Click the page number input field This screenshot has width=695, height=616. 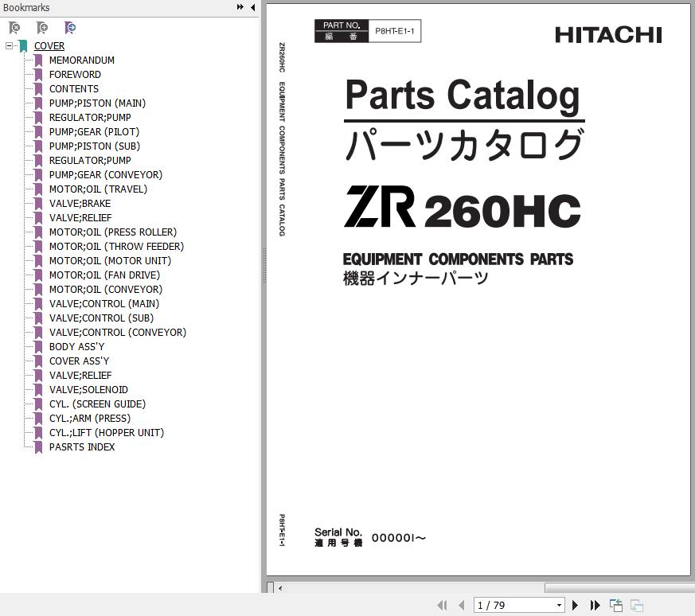point(513,606)
